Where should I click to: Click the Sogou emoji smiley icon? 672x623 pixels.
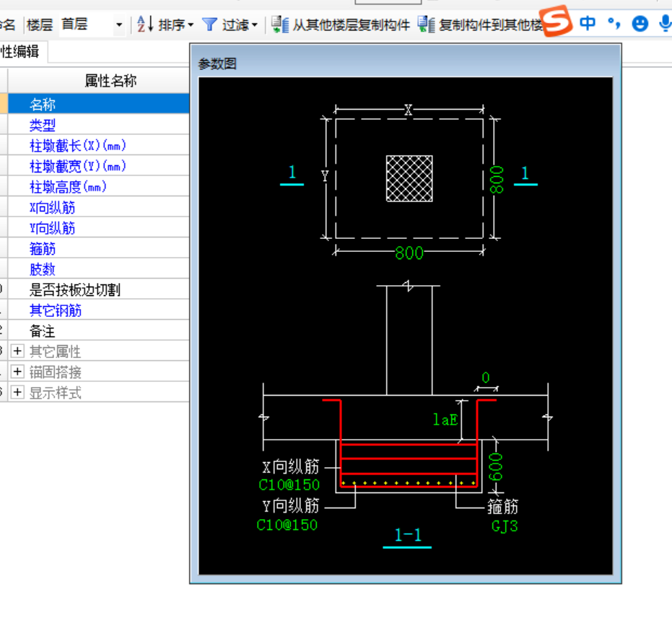click(640, 23)
